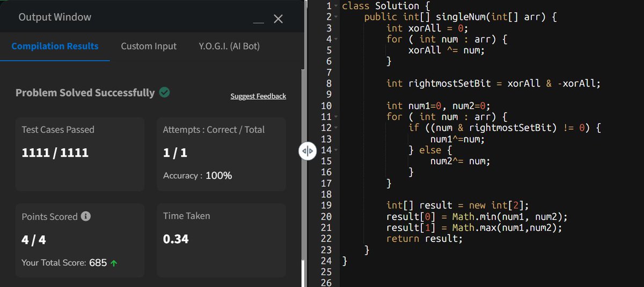
Task: Collapse the first for loop fold arrow on line 4
Action: coord(336,39)
